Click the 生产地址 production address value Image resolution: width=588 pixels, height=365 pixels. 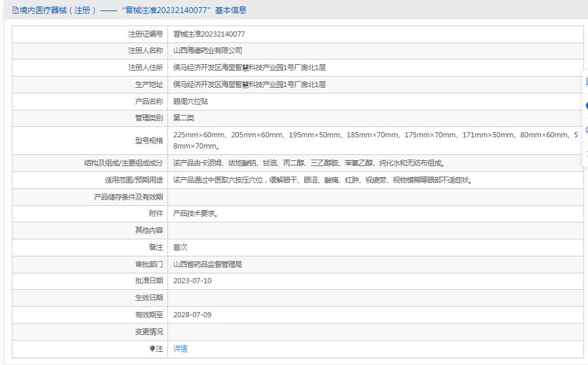[249, 84]
